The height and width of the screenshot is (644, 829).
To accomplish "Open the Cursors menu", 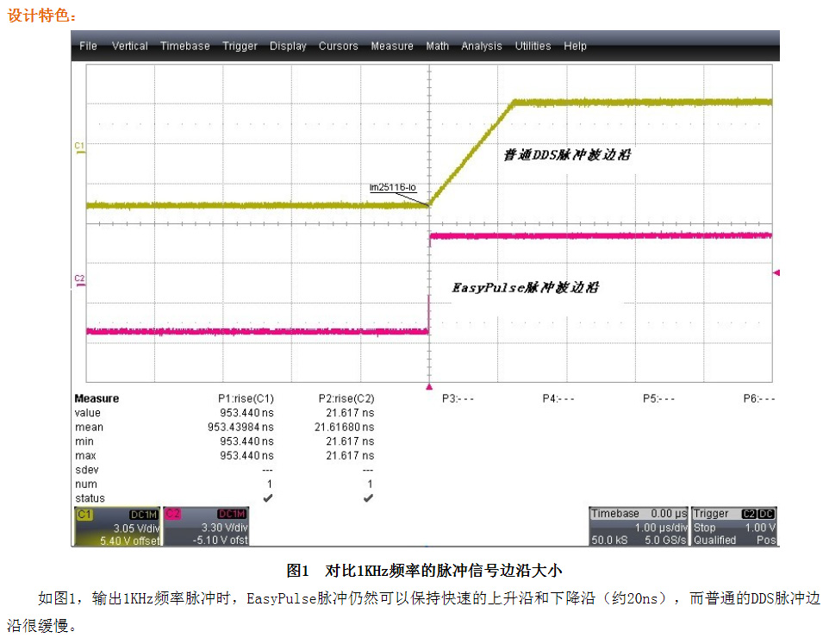I will (338, 47).
